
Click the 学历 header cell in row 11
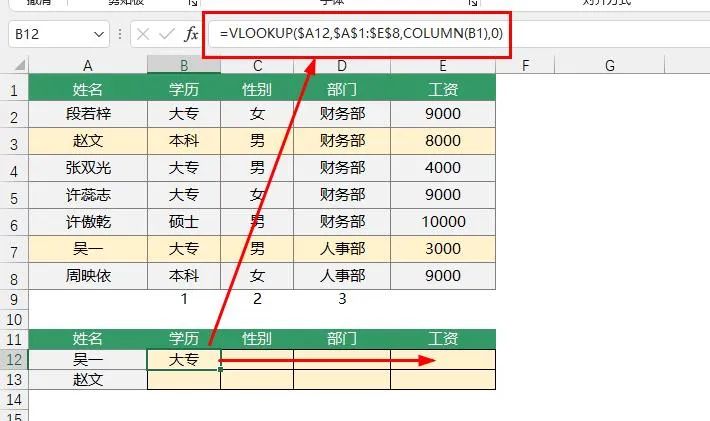184,339
